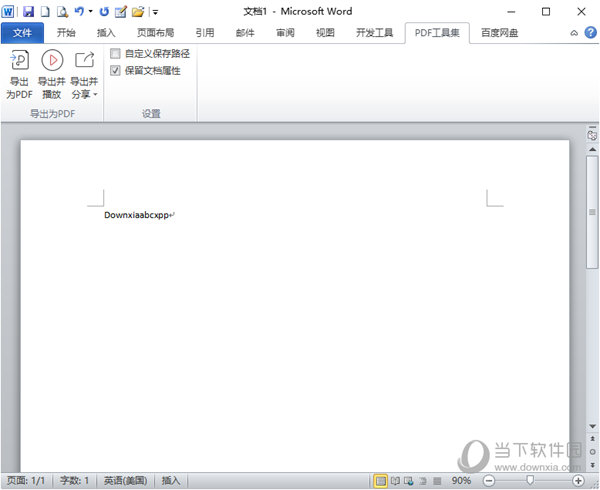Maximize the Word window
The image size is (600, 490).
click(546, 12)
